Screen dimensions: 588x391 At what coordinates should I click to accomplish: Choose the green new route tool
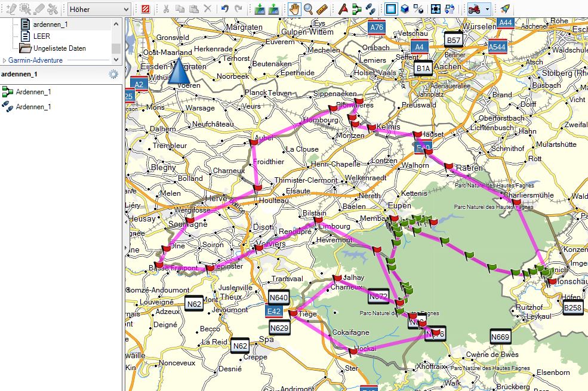(x=356, y=9)
